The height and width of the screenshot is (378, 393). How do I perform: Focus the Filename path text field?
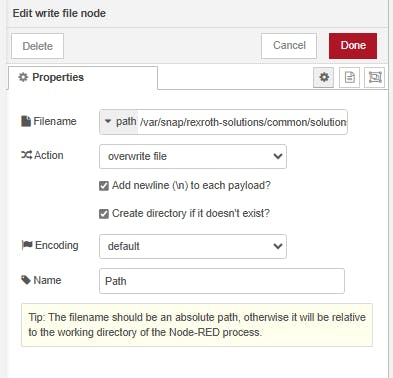pyautogui.click(x=242, y=122)
